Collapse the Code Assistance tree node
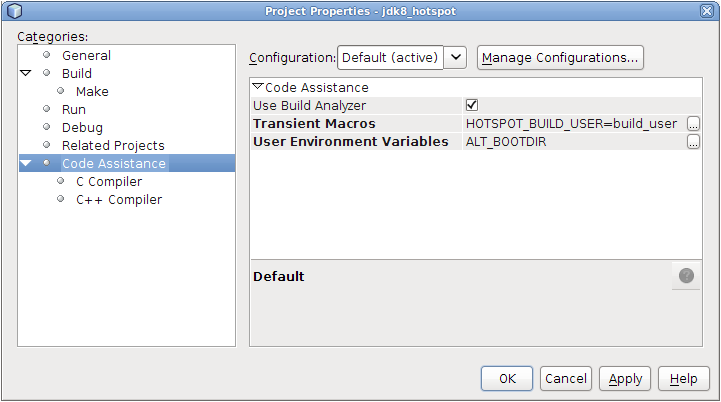This screenshot has width=721, height=402. tap(26, 164)
